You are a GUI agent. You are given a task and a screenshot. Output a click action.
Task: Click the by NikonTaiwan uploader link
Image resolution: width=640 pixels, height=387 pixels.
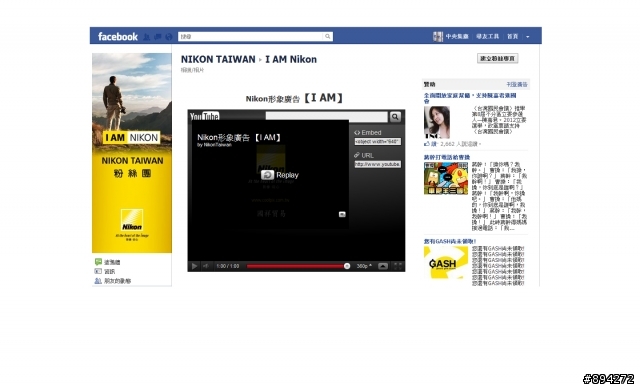point(214,145)
